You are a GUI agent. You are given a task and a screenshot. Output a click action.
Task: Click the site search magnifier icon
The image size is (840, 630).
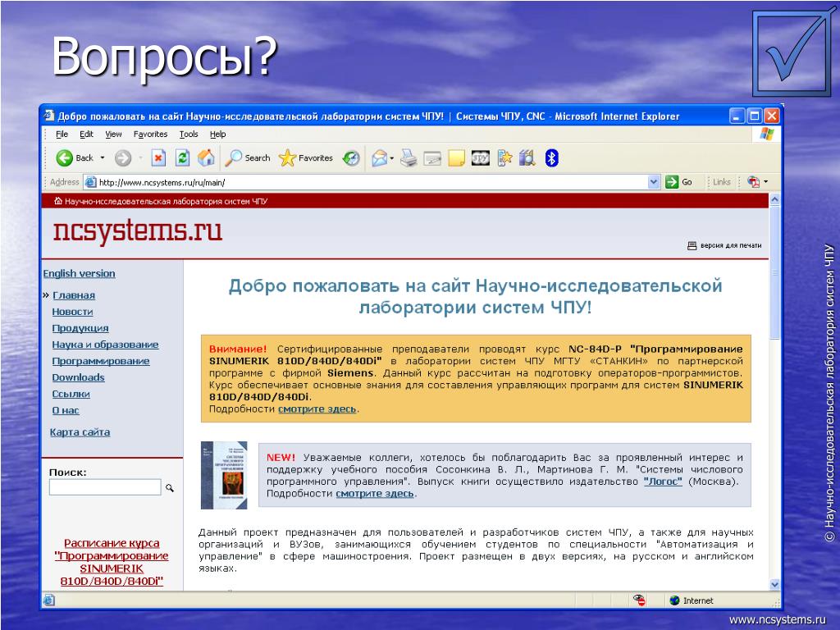pyautogui.click(x=170, y=488)
